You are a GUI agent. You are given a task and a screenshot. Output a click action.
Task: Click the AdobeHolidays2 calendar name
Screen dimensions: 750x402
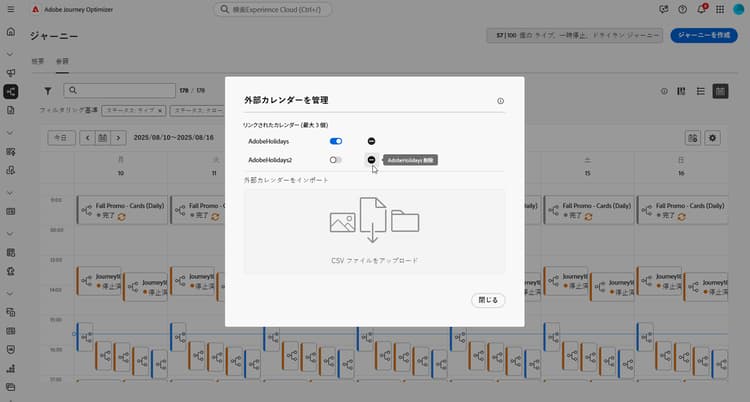(270, 160)
